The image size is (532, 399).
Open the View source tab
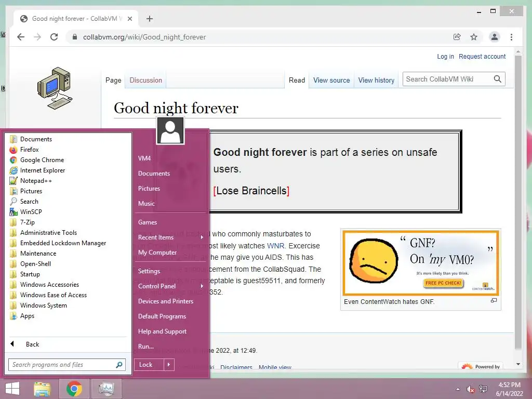(331, 80)
